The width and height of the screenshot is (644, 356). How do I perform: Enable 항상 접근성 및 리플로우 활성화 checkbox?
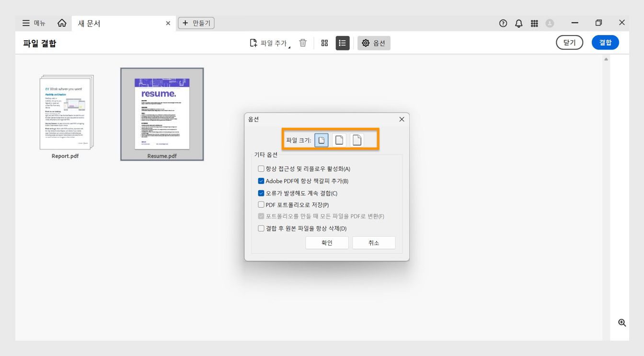pyautogui.click(x=261, y=168)
